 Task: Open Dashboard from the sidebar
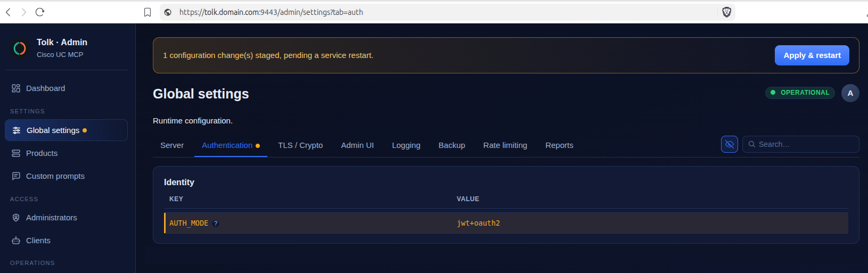pyautogui.click(x=66, y=88)
